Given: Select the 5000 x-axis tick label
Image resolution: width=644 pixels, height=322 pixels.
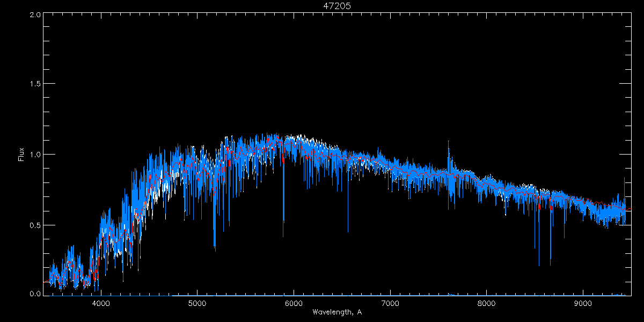Looking at the screenshot, I should 197,304.
